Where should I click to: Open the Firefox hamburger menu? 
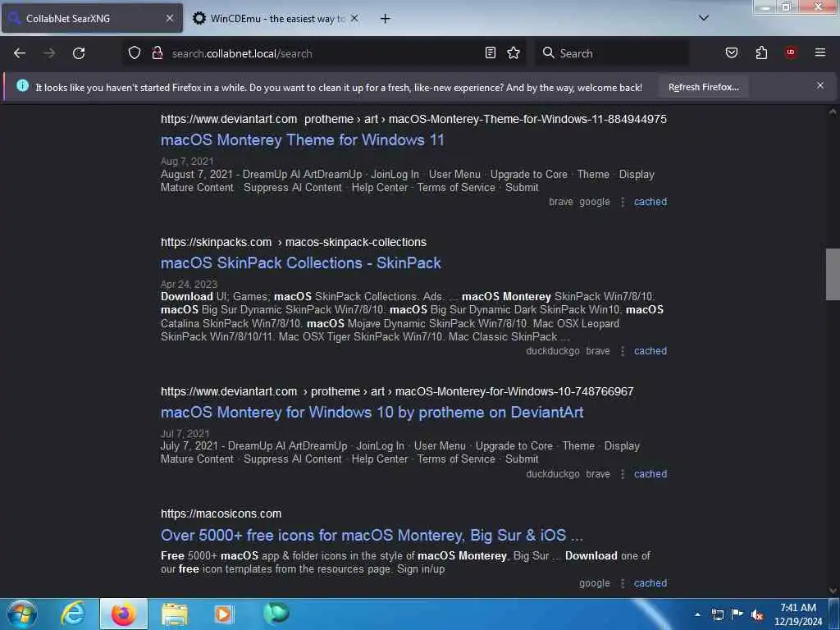(x=820, y=52)
